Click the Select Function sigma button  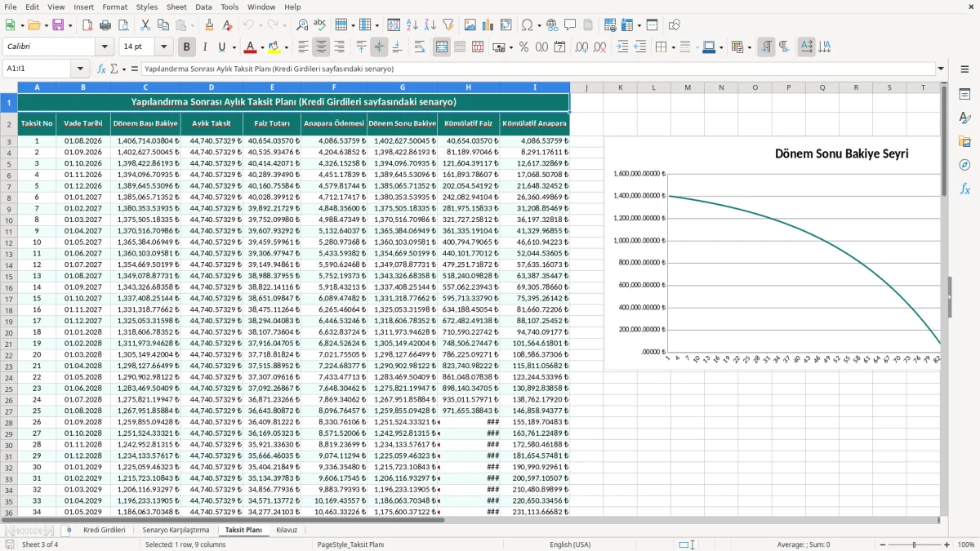click(114, 69)
